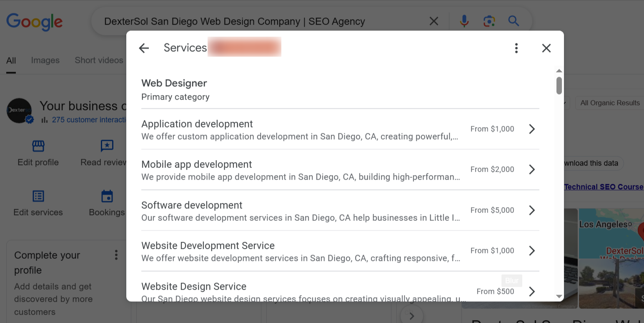Viewport: 644px width, 323px height.
Task: Start voice search with the microphone
Action: (x=464, y=21)
